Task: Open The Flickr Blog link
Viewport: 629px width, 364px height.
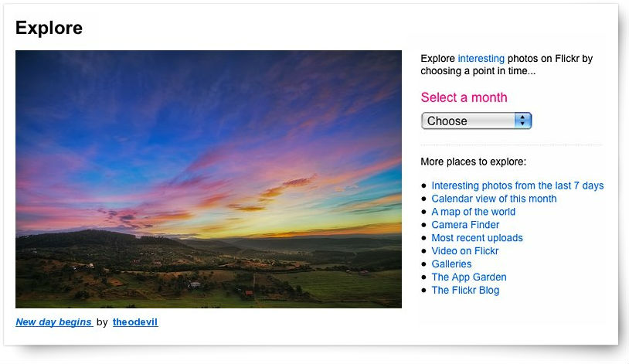Action: point(465,290)
